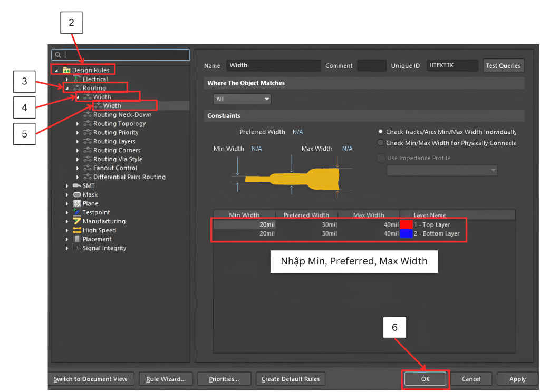Click the Mask category icon
The image size is (540, 392).
tap(77, 195)
